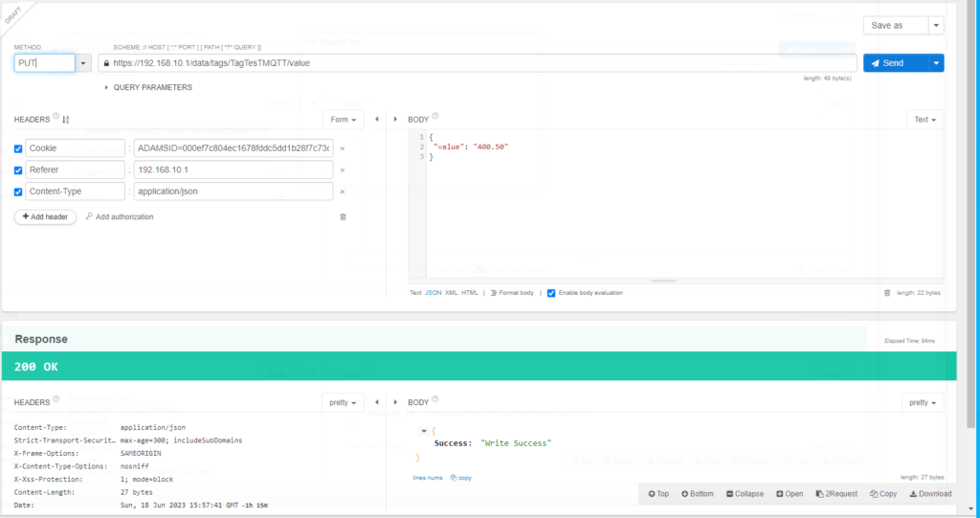The image size is (980, 518).
Task: Uncheck the Referer header checkbox
Action: click(18, 170)
